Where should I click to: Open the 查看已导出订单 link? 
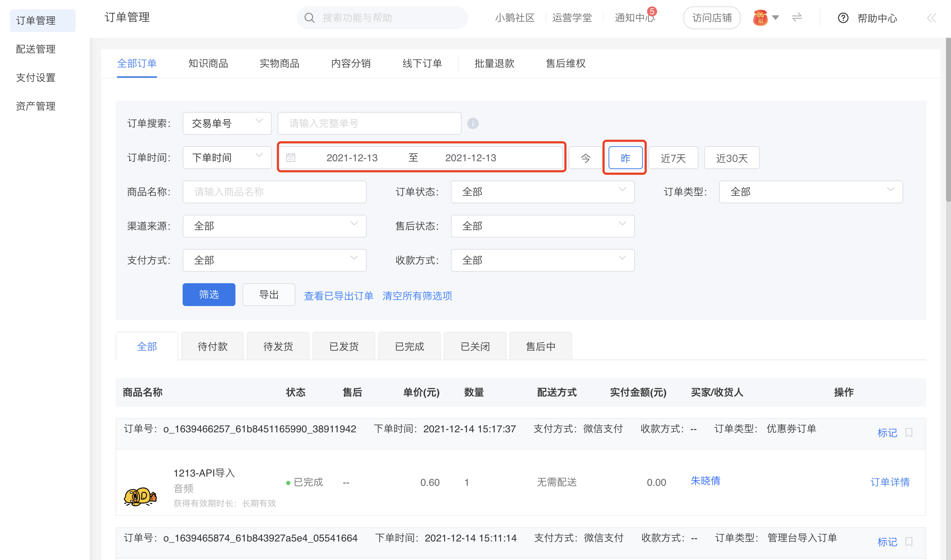coord(339,295)
